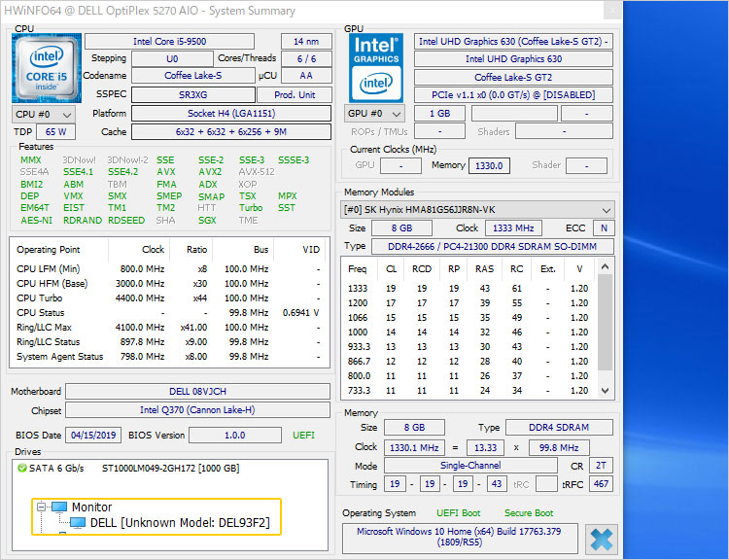Click the 14 nm process field
Screen dimensions: 729x560
(x=306, y=42)
